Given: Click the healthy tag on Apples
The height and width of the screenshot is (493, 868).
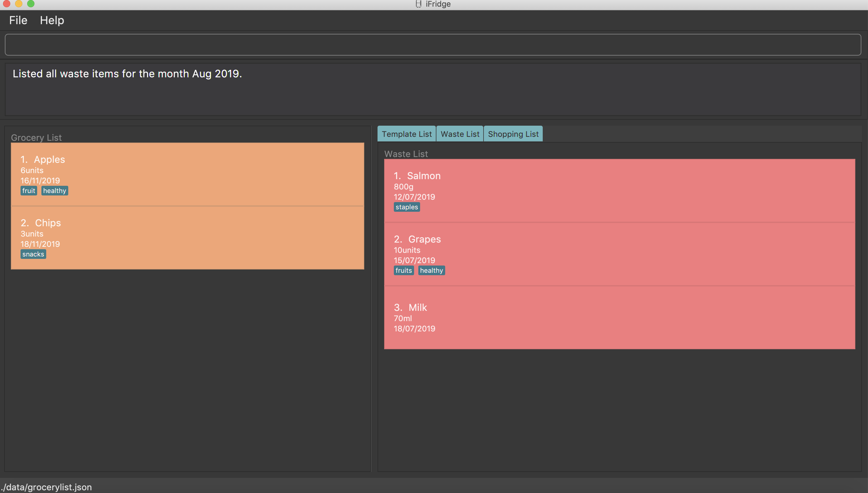Looking at the screenshot, I should [x=54, y=191].
